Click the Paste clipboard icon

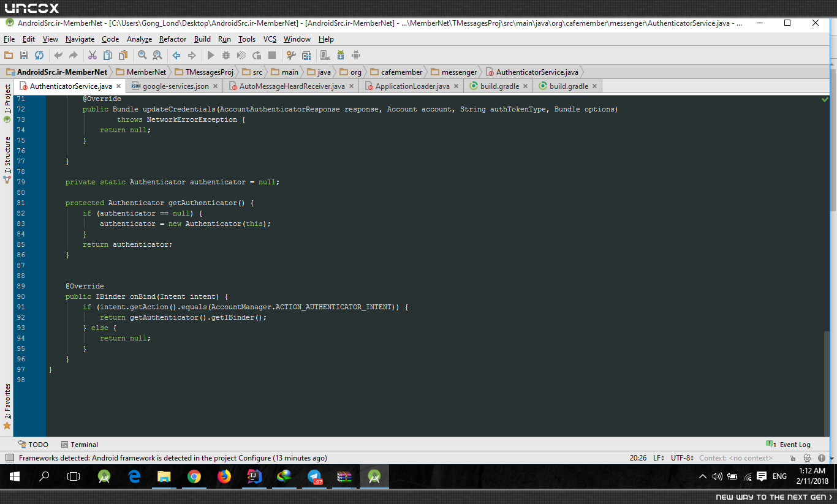pyautogui.click(x=123, y=55)
